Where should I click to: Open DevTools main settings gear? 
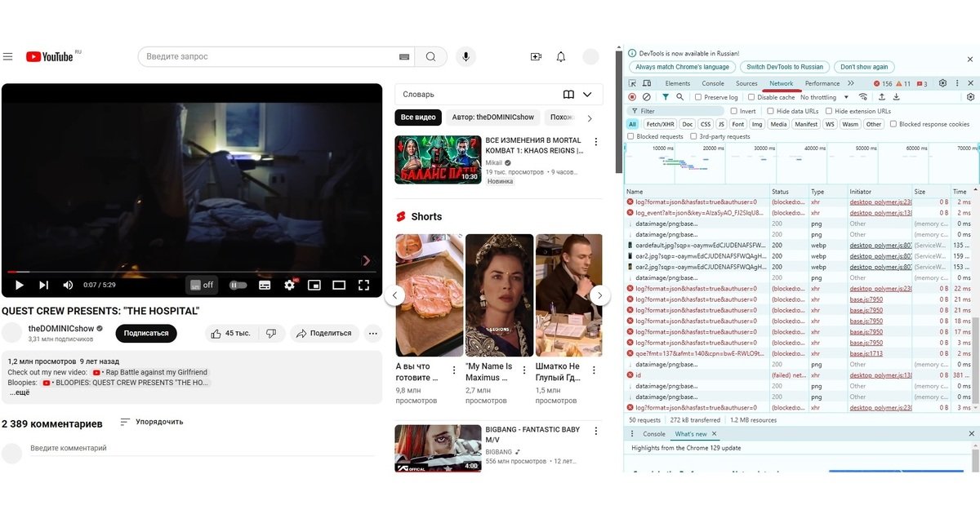942,83
